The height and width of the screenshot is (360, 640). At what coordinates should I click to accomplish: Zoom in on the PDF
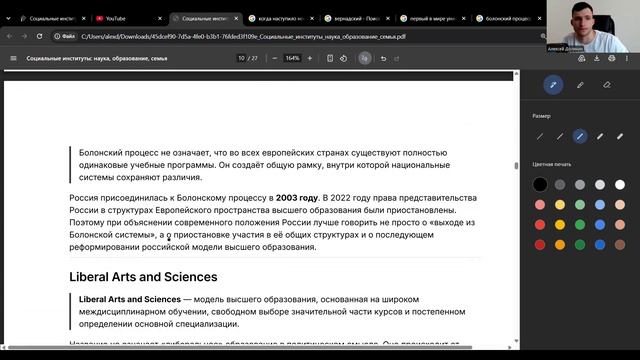point(310,58)
